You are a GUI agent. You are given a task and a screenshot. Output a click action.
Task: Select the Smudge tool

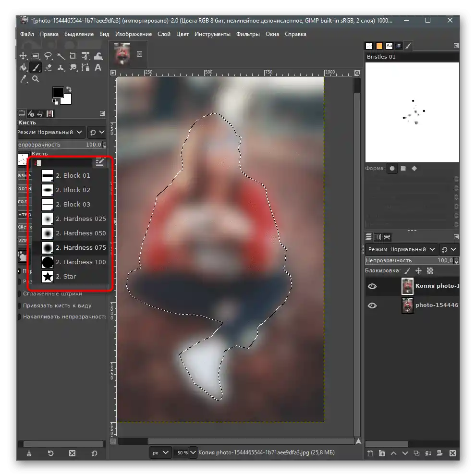(x=73, y=67)
